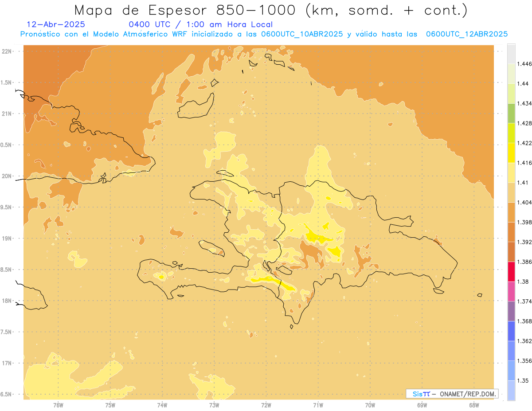
Task: Click the colorbar value '1.362'
Action: pyautogui.click(x=525, y=341)
